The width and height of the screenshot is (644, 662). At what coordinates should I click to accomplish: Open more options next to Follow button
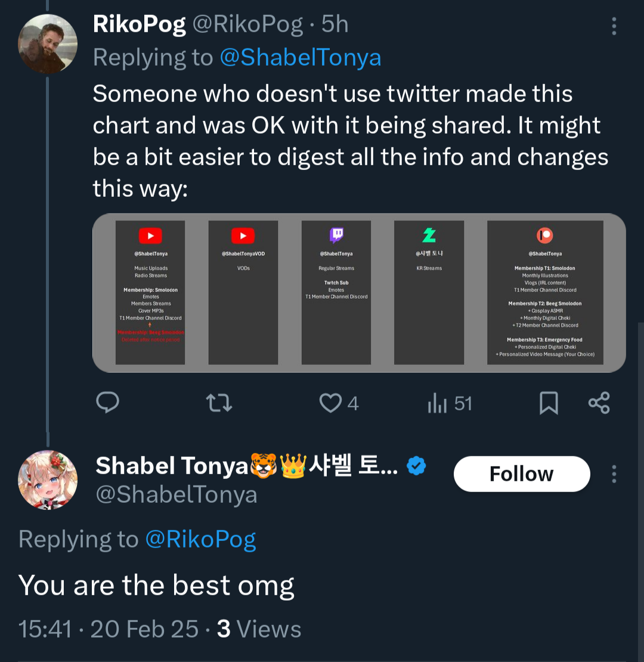pyautogui.click(x=614, y=474)
